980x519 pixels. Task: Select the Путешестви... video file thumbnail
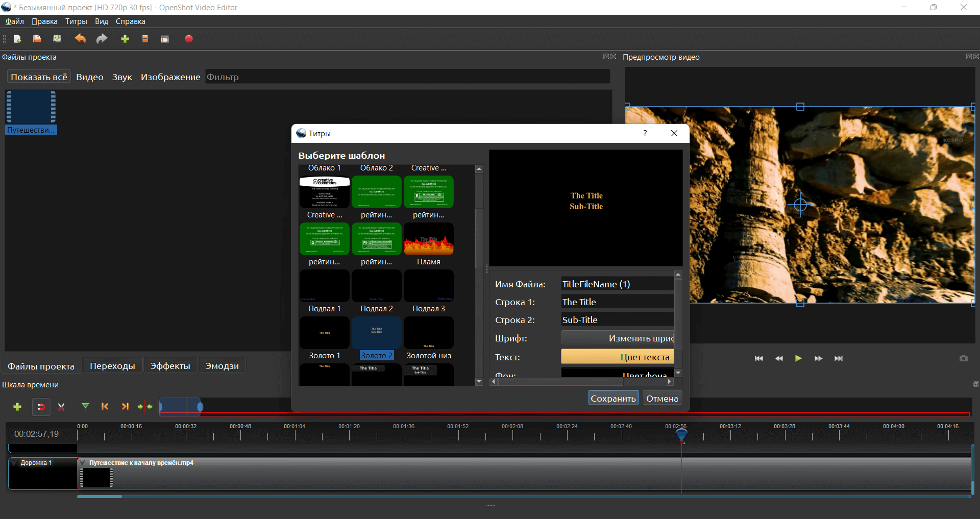(31, 112)
